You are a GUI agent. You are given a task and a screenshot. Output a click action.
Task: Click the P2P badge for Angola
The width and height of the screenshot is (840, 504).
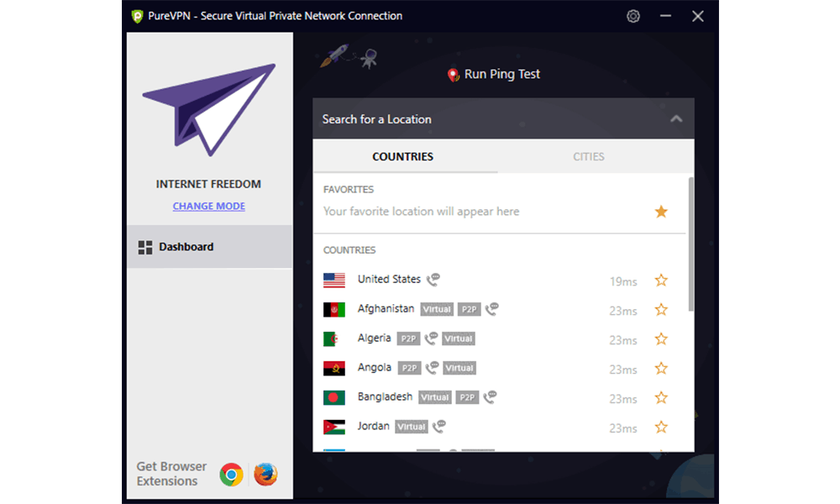(409, 369)
